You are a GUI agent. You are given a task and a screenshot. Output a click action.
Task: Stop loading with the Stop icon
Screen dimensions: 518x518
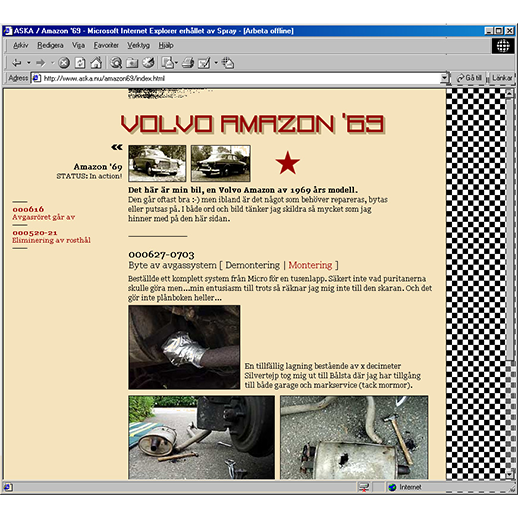64,63
